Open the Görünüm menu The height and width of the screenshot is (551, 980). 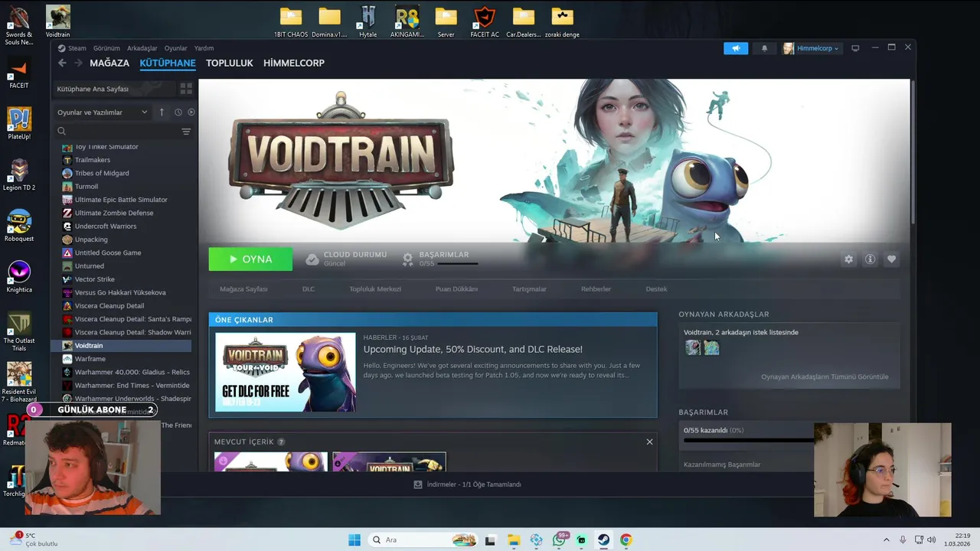tap(106, 48)
